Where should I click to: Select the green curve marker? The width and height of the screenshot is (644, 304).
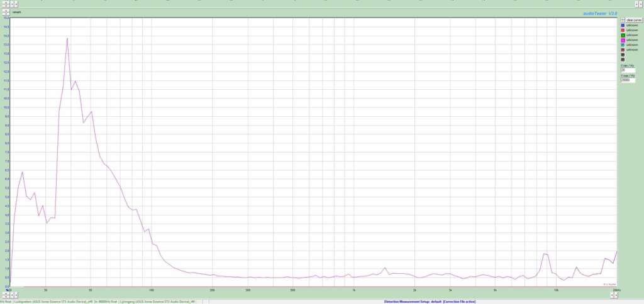623,35
